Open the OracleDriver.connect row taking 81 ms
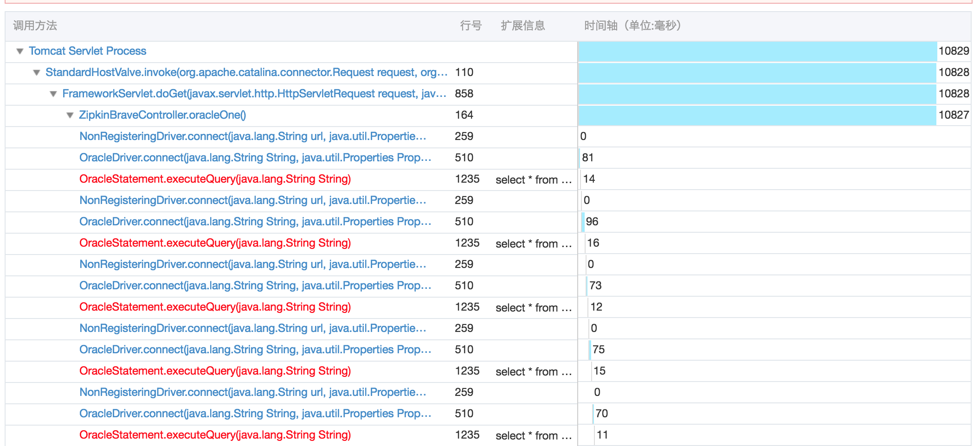This screenshot has height=446, width=980. click(x=255, y=158)
